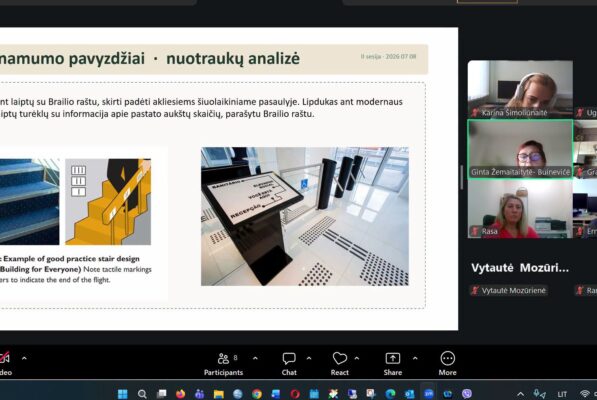
Task: Expand the video options arrow
Action: (x=24, y=358)
